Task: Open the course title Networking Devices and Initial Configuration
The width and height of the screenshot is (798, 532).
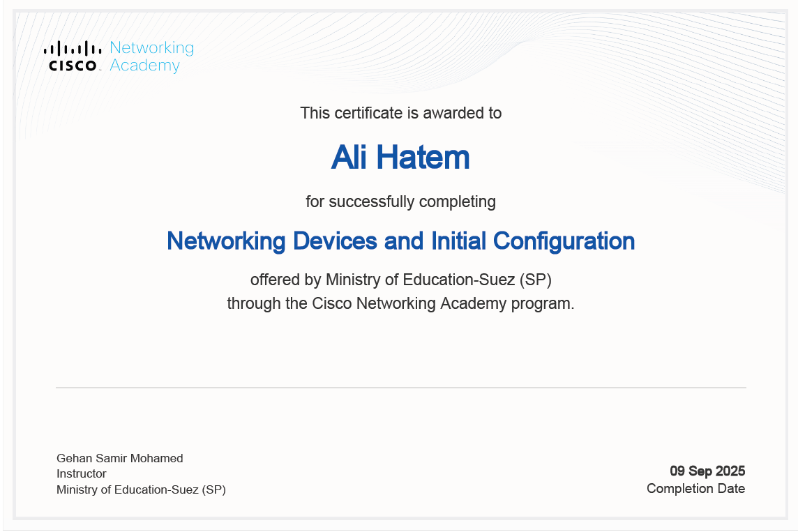Action: click(400, 241)
